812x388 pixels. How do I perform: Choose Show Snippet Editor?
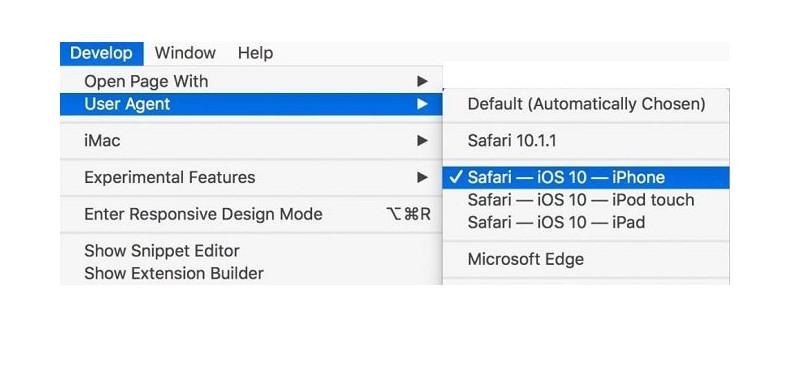pyautogui.click(x=251, y=251)
